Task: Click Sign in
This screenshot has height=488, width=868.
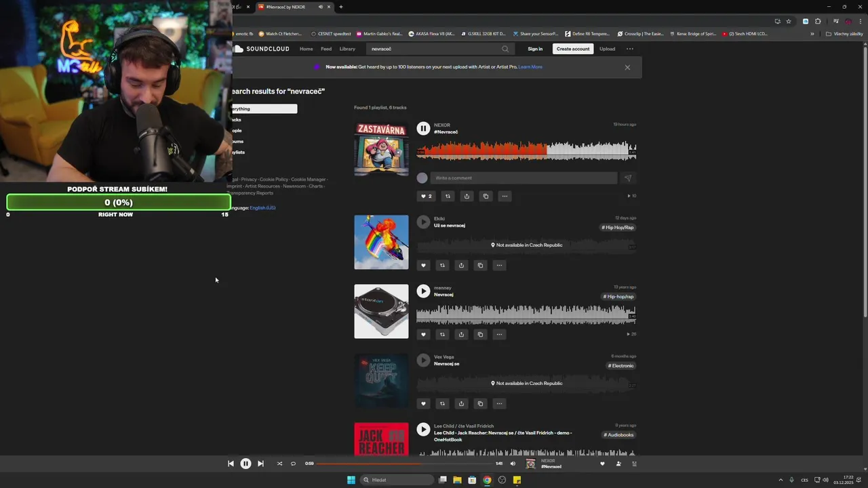Action: [x=535, y=49]
